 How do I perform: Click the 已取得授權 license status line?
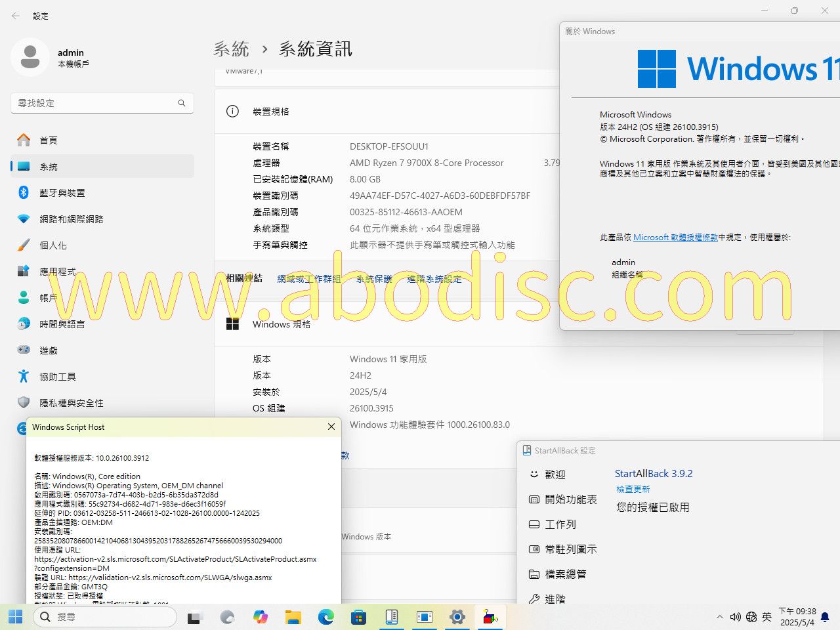pyautogui.click(x=69, y=596)
